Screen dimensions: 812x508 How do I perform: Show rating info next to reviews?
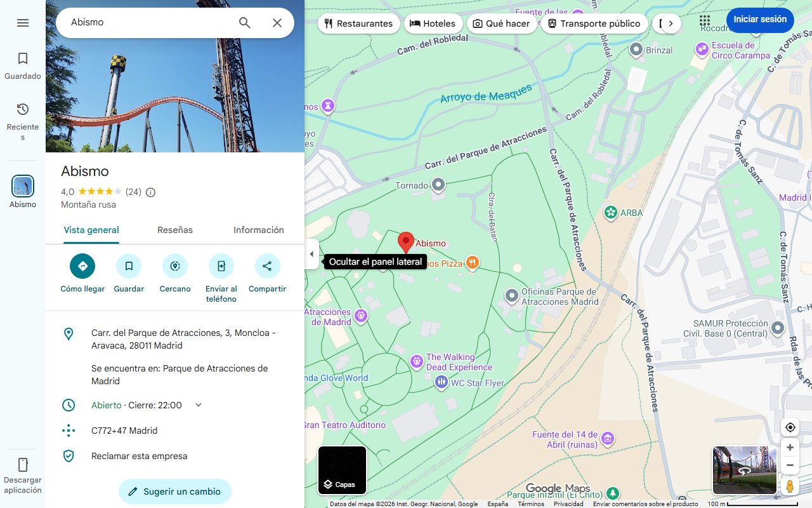[x=150, y=192]
